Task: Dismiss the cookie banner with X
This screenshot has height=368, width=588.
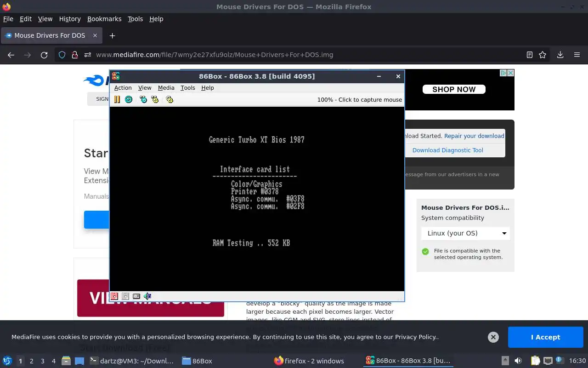Action: pyautogui.click(x=493, y=337)
